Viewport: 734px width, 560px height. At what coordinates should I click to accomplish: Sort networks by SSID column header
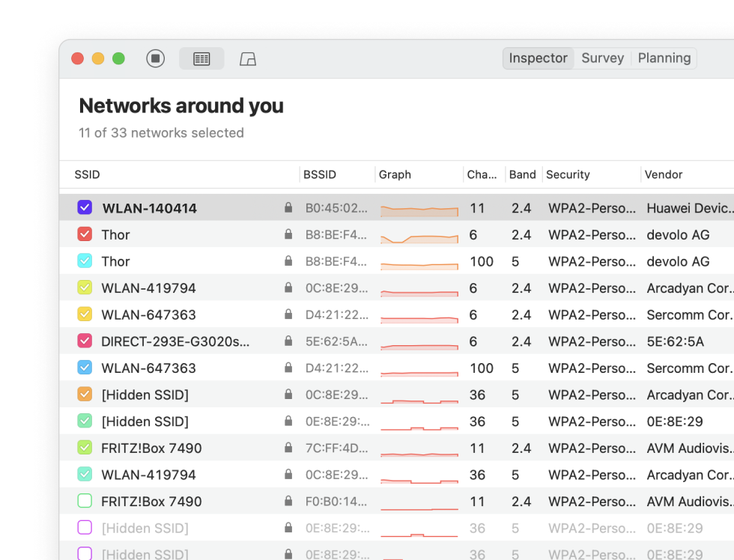click(88, 174)
